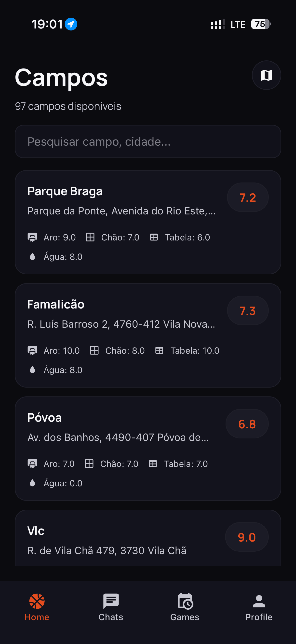Tap the Tabela: 10.0 label on Famalicão
This screenshot has height=644, width=296.
pyautogui.click(x=195, y=351)
